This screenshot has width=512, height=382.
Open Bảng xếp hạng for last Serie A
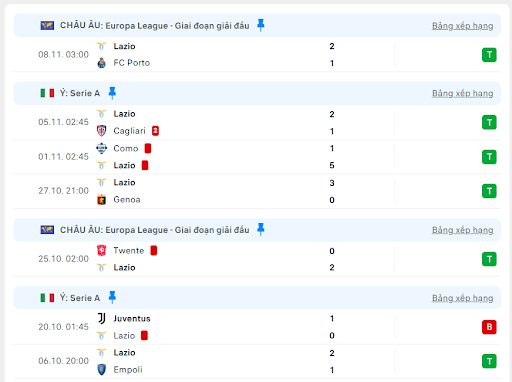point(462,298)
